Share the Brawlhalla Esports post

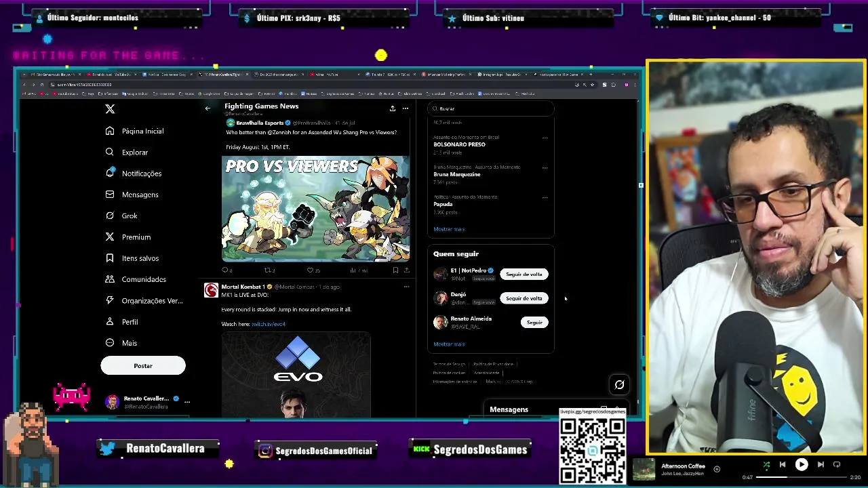(406, 270)
